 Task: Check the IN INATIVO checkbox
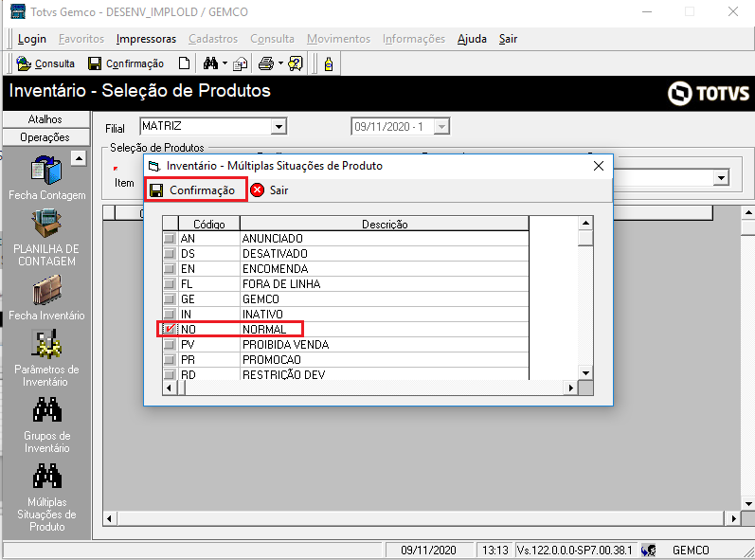170,314
